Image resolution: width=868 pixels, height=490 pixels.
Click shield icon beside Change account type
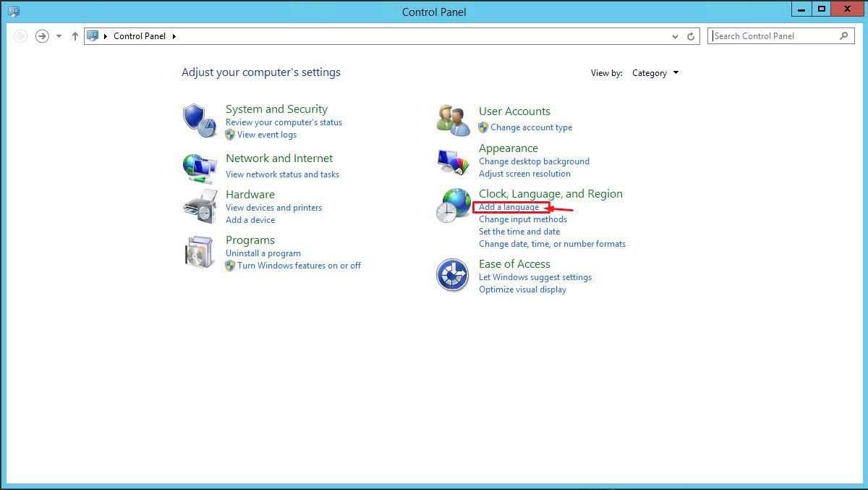(483, 127)
